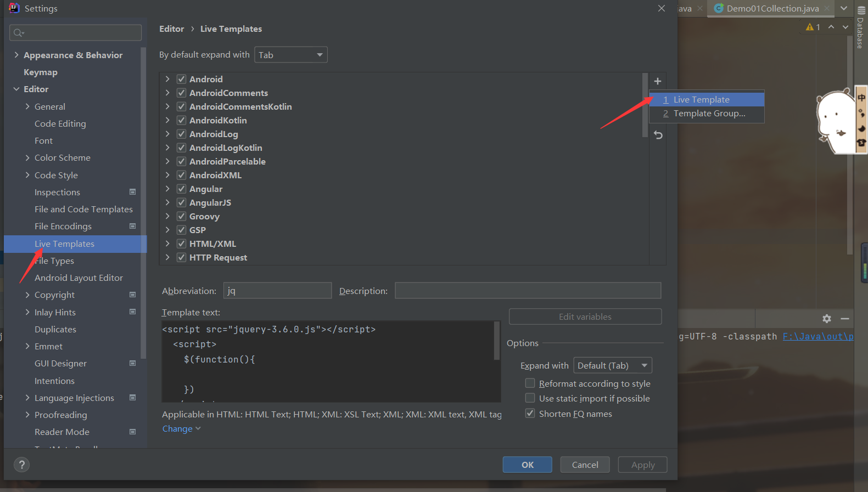Viewport: 868px width, 492px height.
Task: Click the warning triangle icon in the editor
Action: [x=810, y=27]
